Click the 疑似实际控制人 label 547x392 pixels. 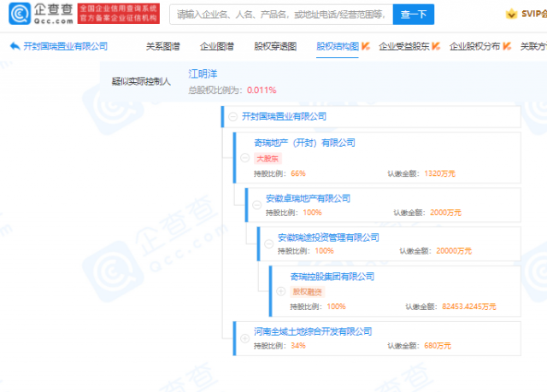pyautogui.click(x=141, y=81)
